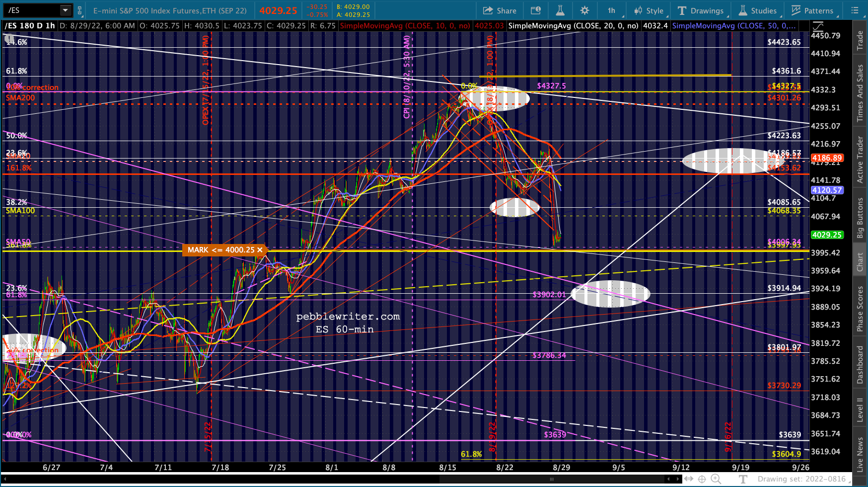Click the horizontal time scrollbar handle
The height and width of the screenshot is (487, 868).
click(551, 480)
